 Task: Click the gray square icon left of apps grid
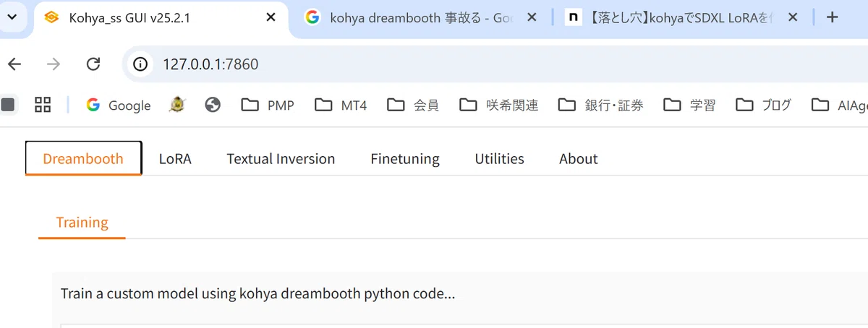tap(8, 105)
